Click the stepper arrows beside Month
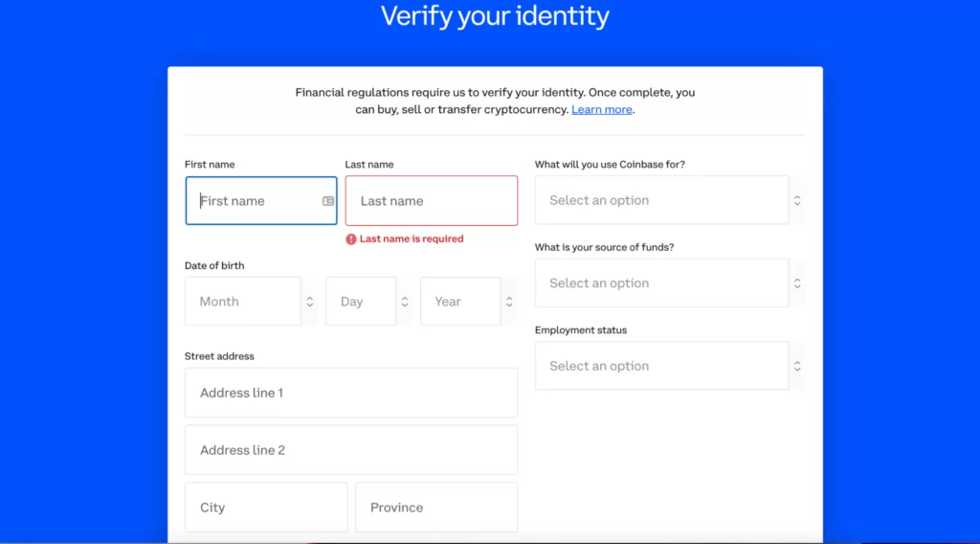Screen dimensions: 980x544 tap(309, 302)
